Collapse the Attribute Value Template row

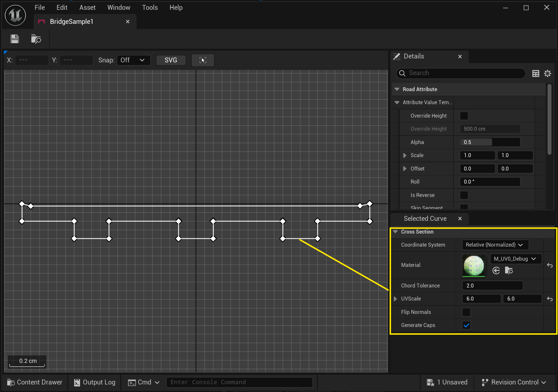pos(397,103)
